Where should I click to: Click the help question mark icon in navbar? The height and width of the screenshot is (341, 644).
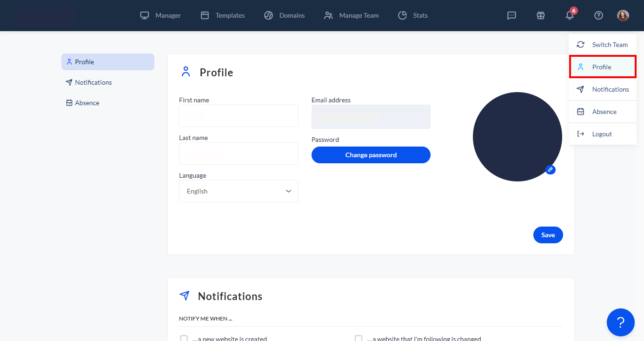pos(598,15)
